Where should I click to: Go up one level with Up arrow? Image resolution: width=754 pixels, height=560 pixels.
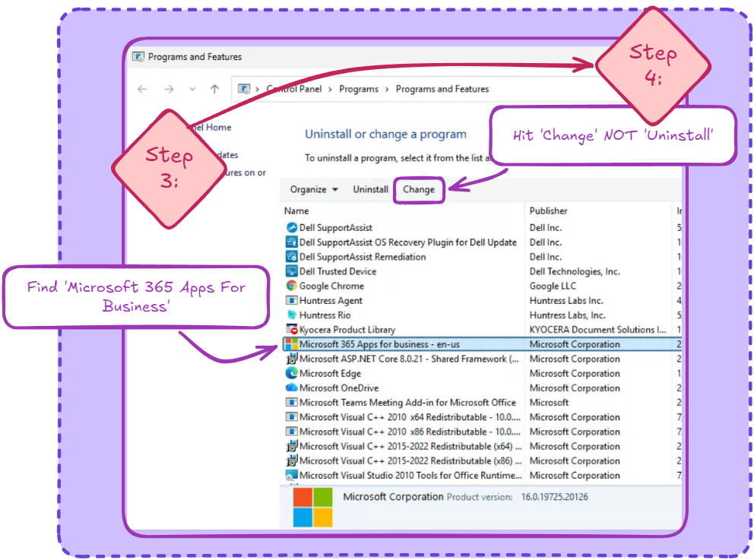pos(215,89)
